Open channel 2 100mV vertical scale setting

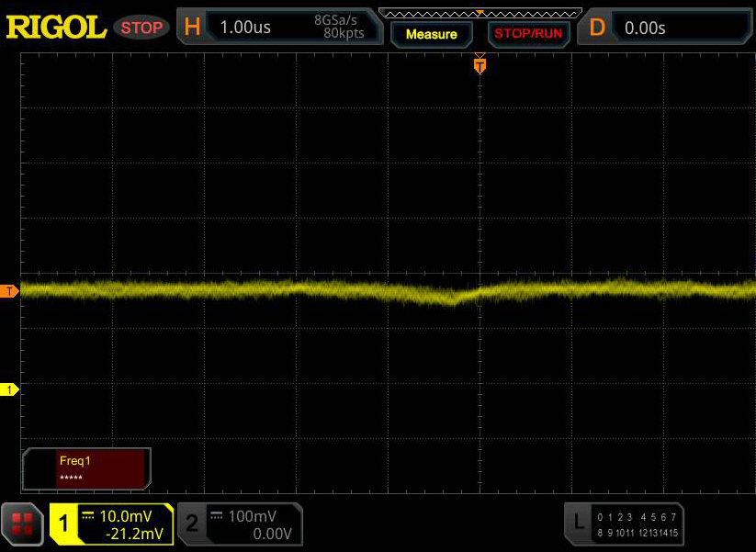252,516
